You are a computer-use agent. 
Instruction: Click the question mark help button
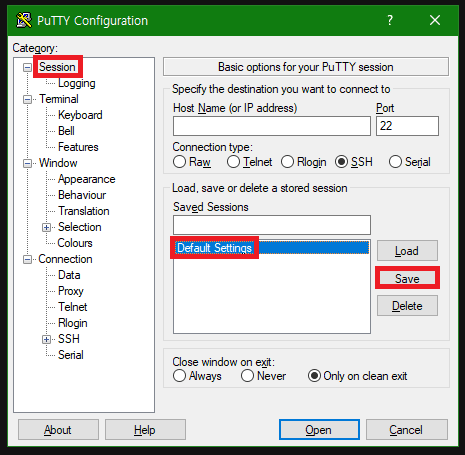(x=390, y=20)
